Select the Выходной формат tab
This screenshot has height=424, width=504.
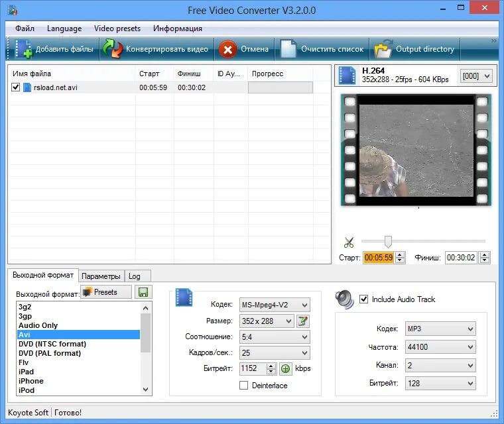(x=43, y=275)
